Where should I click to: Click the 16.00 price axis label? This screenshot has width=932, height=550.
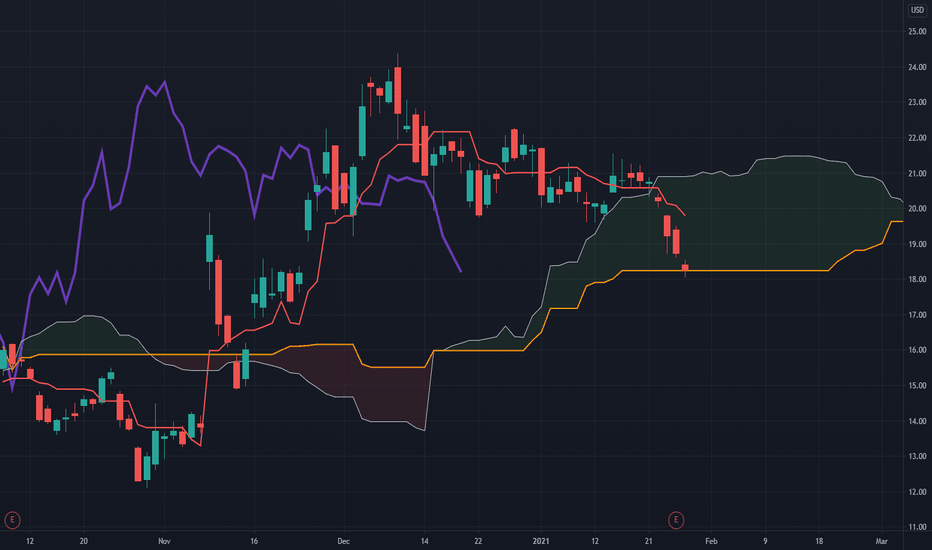point(917,350)
